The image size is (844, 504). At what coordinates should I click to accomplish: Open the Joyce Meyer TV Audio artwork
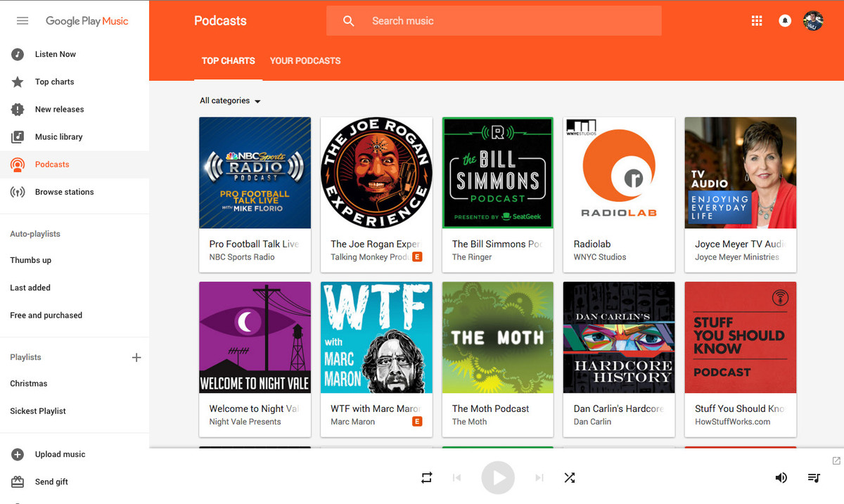coord(741,173)
